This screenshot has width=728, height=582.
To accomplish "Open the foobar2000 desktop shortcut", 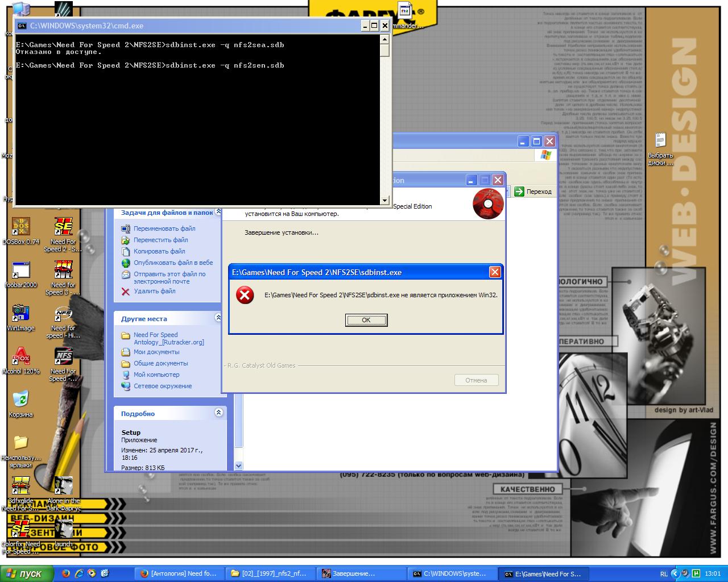I will point(21,275).
